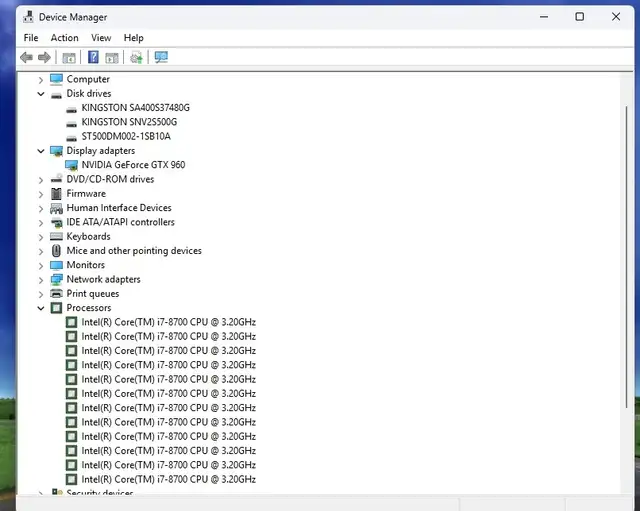640x511 pixels.
Task: Open the Help toolbar icon with question mark
Action: pyautogui.click(x=93, y=57)
